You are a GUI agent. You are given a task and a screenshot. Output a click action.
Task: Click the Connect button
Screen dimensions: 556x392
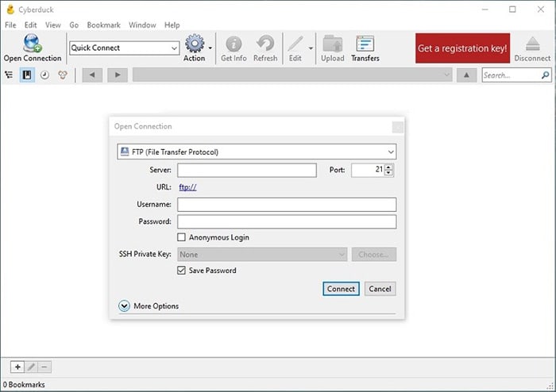[341, 289]
